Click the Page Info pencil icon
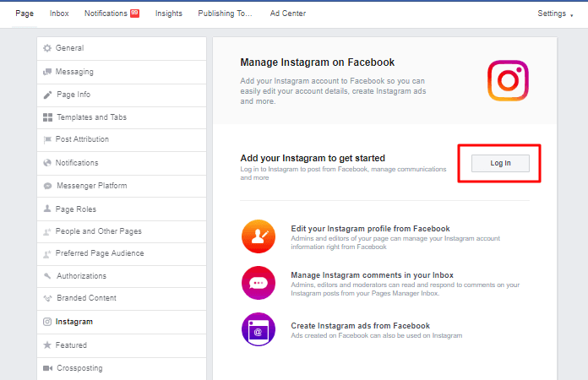This screenshot has height=380, width=588. pyautogui.click(x=47, y=95)
